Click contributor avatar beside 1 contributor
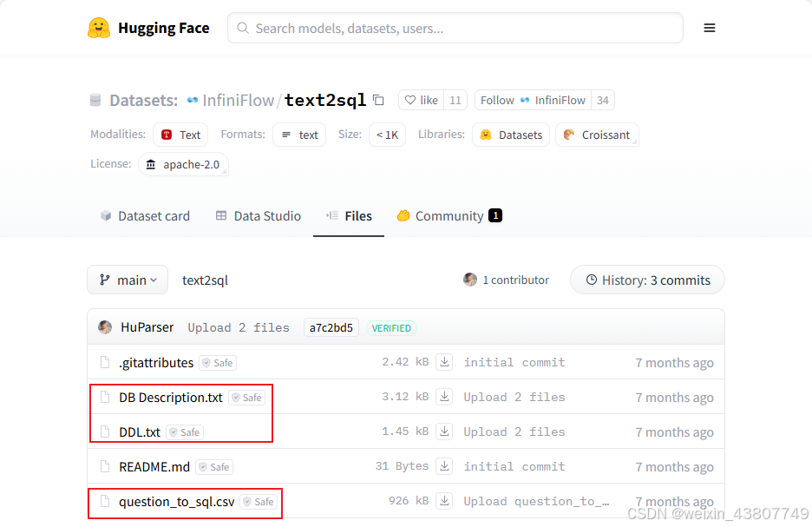The width and height of the screenshot is (812, 527). point(470,280)
